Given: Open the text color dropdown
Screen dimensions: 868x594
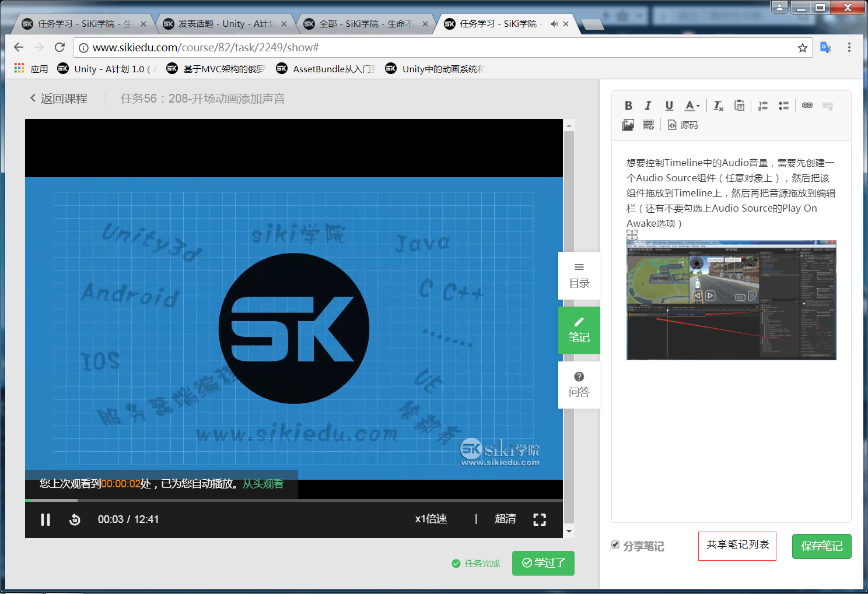Looking at the screenshot, I should [692, 106].
